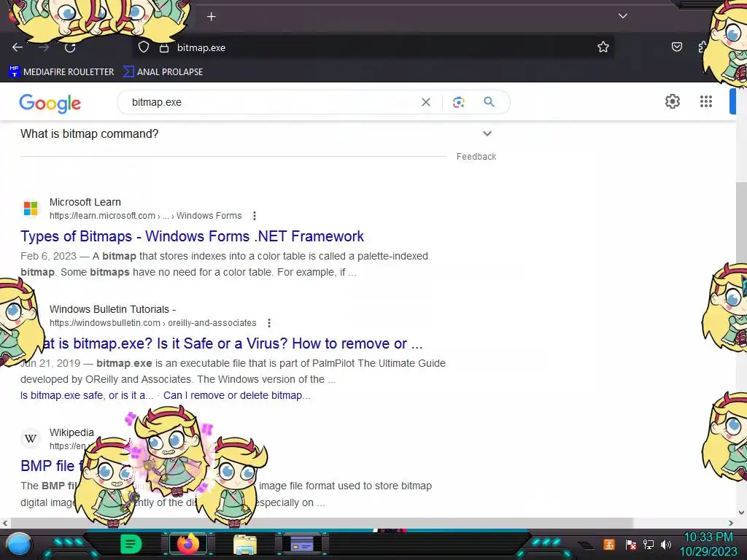Open Action Center flag in tray
Image resolution: width=747 pixels, height=560 pixels.
pos(630,544)
